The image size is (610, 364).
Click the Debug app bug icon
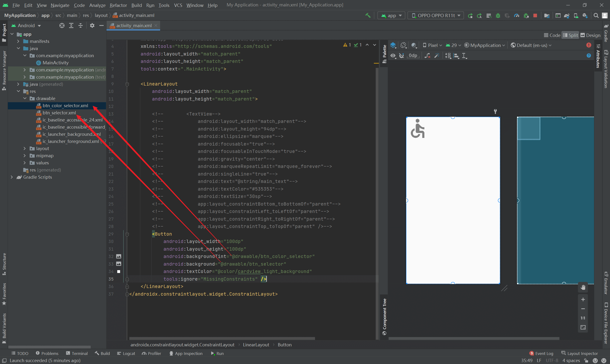coord(498,15)
